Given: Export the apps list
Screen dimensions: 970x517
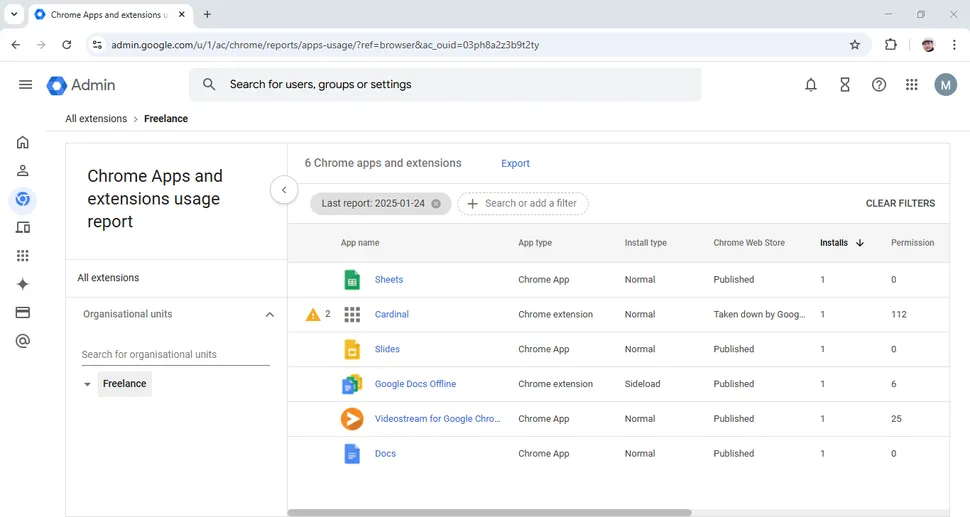Looking at the screenshot, I should [x=515, y=163].
